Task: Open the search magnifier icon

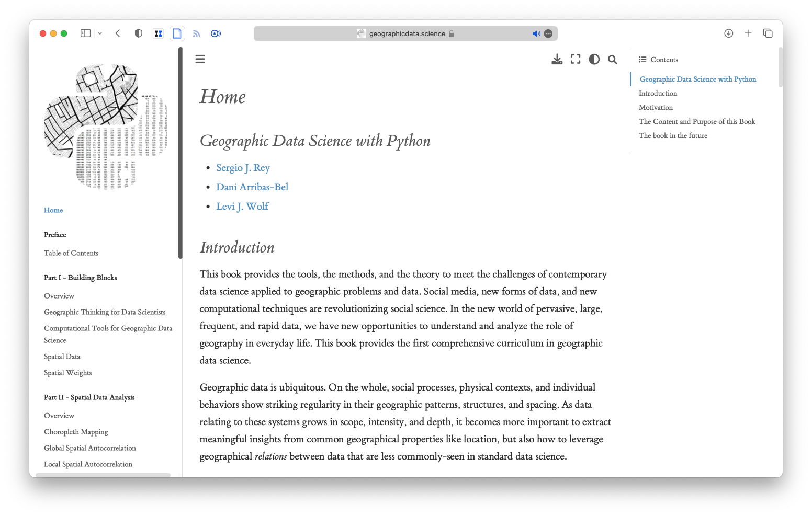Action: 612,60
